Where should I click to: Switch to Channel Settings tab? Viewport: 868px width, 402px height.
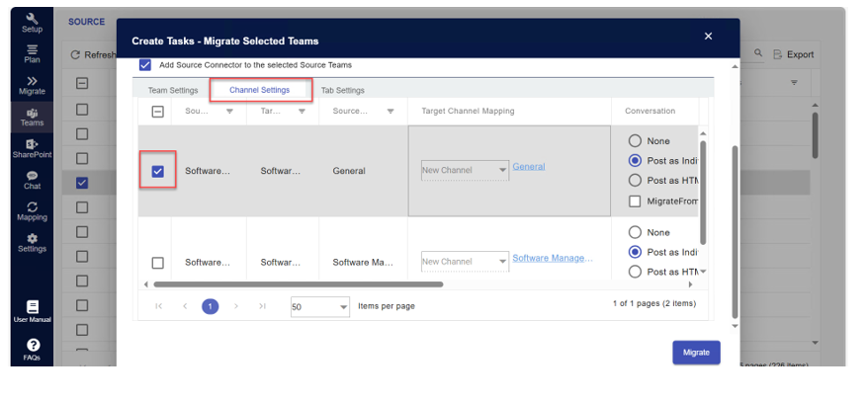[260, 90]
